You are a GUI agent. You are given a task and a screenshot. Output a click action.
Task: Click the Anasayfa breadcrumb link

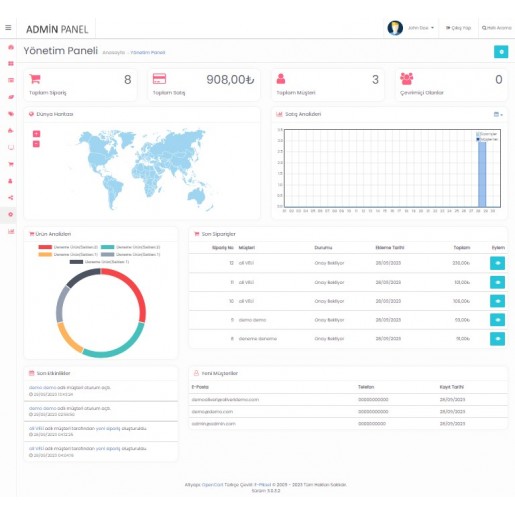[113, 53]
